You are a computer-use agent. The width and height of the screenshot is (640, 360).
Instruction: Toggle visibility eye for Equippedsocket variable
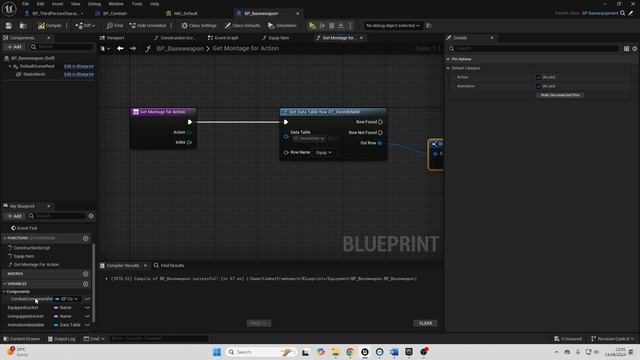tap(87, 308)
